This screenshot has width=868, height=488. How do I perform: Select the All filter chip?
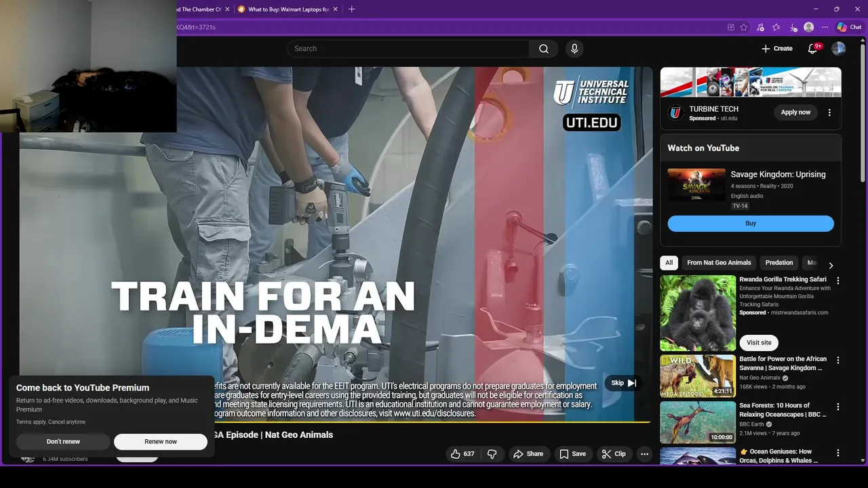(669, 263)
